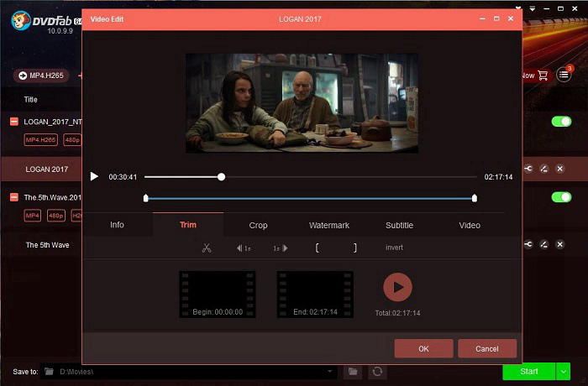Play the video preview
Screen dimensions: 588x386
[x=94, y=176]
